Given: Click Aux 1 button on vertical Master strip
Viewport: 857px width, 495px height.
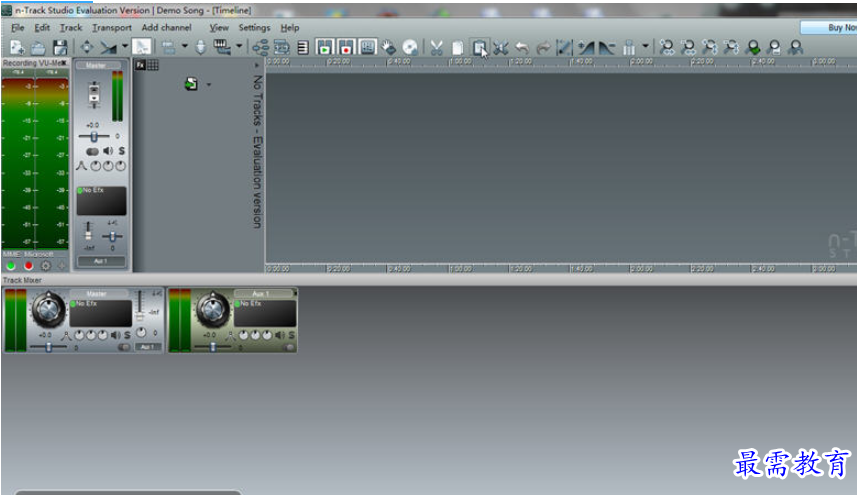Looking at the screenshot, I should [101, 261].
